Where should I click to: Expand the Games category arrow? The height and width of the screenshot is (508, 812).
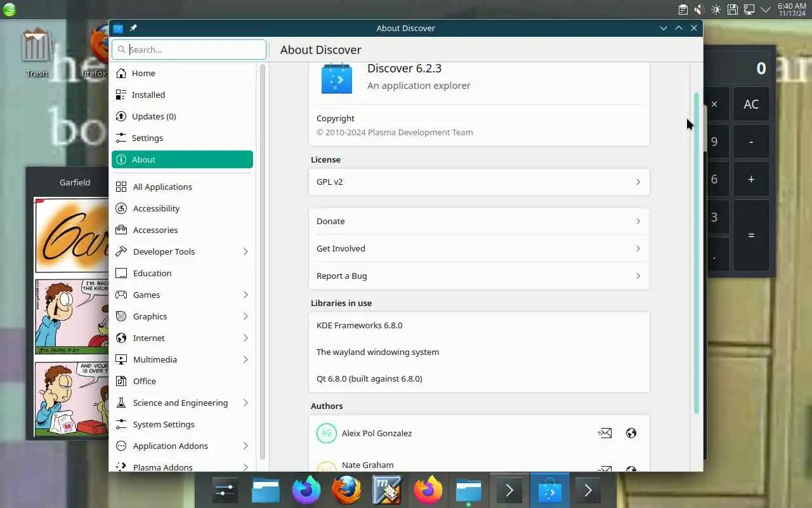[x=246, y=295]
